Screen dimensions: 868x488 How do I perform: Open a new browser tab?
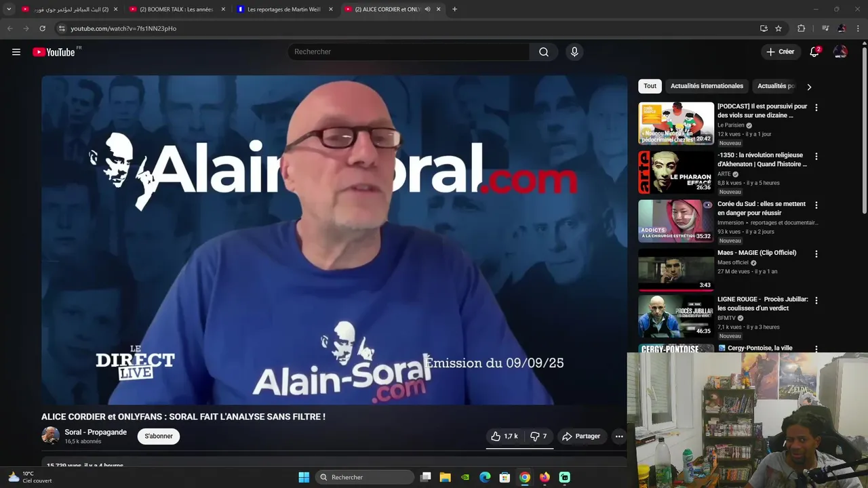pyautogui.click(x=454, y=9)
